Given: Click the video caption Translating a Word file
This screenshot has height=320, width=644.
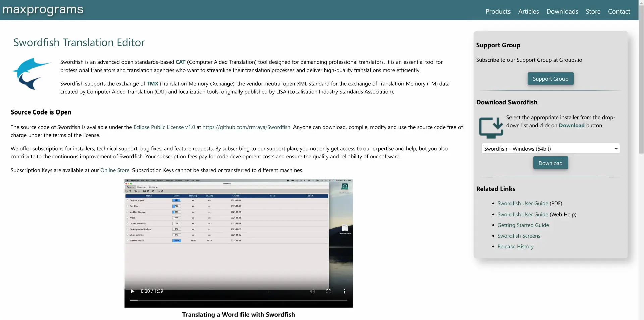Looking at the screenshot, I should point(238,314).
